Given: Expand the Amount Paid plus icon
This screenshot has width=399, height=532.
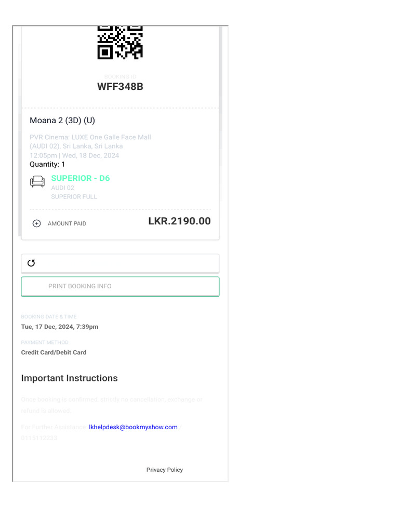Looking at the screenshot, I should pos(36,223).
